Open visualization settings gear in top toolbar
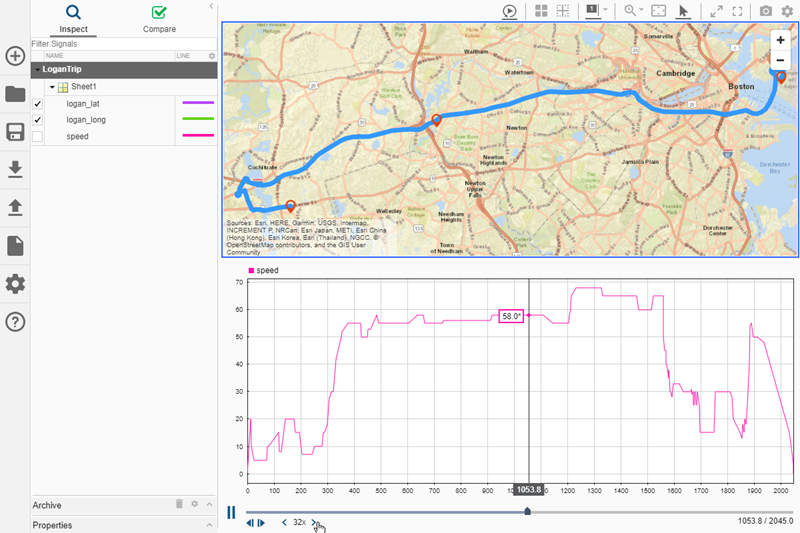This screenshot has height=533, width=800. [787, 11]
